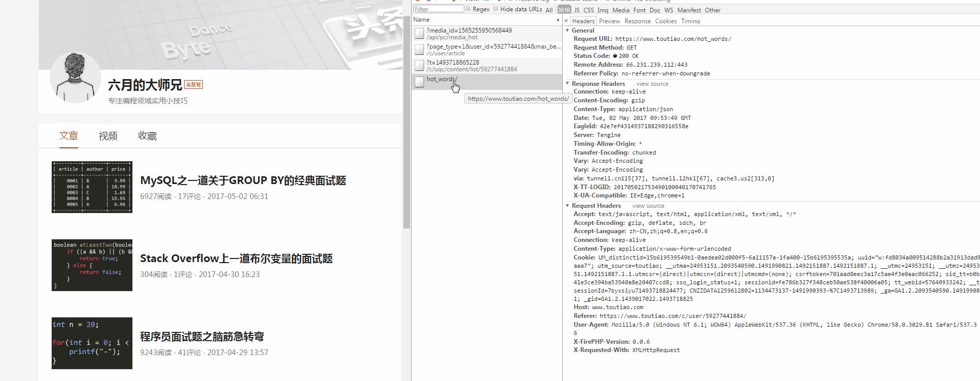980x381 pixels.
Task: Tick the Hide data URLs checkbox
Action: pos(496,9)
